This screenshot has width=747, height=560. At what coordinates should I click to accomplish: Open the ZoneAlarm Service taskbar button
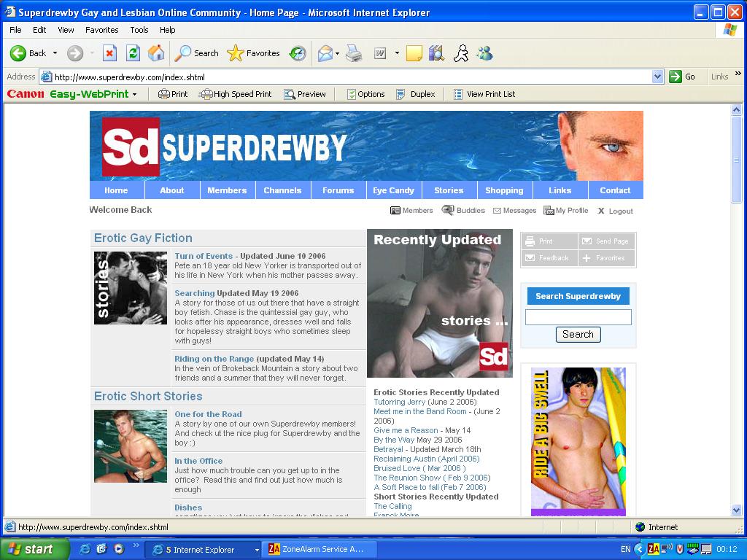[321, 550]
